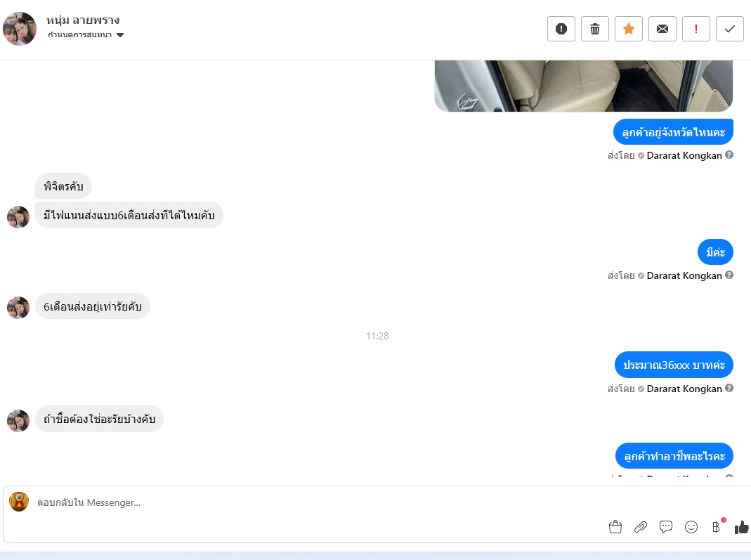Open saved replies speech bubble icon
Image resolution: width=751 pixels, height=560 pixels.
666,527
